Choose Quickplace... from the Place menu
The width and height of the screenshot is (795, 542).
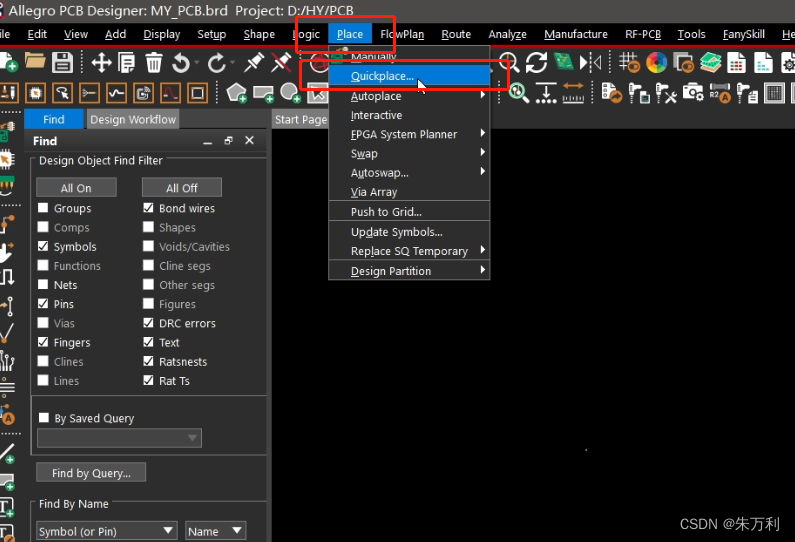(409, 76)
